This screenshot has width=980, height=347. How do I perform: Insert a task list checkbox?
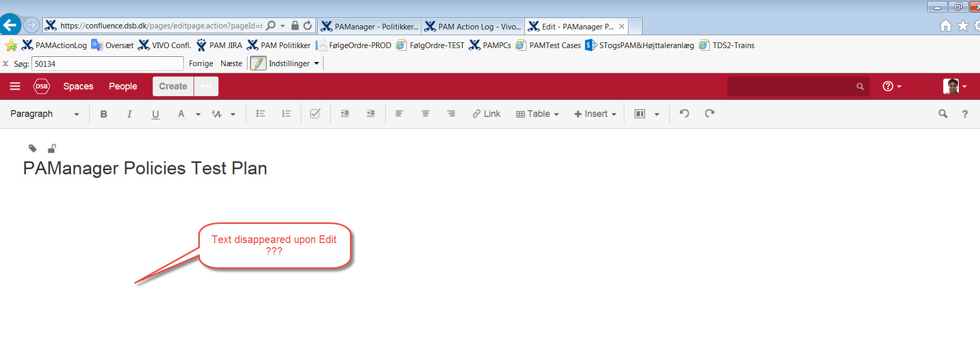315,114
